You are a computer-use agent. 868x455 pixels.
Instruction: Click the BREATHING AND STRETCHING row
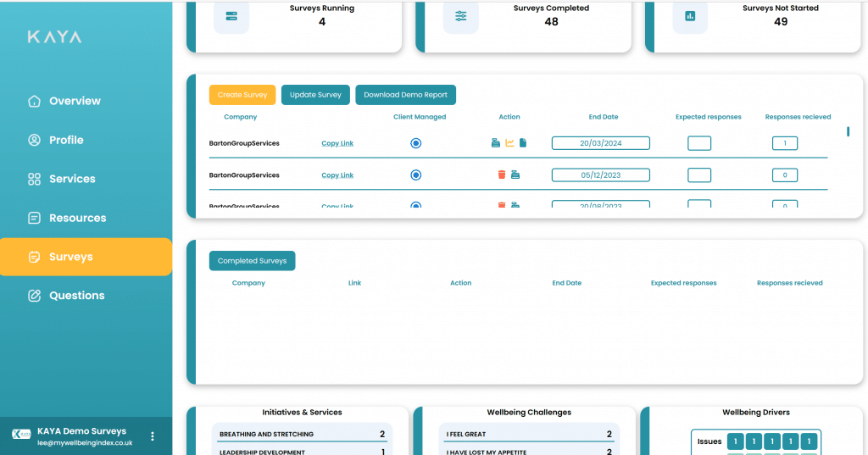pyautogui.click(x=302, y=434)
